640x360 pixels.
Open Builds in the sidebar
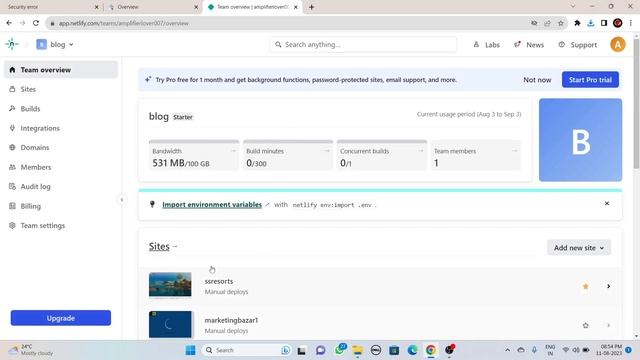(61, 109)
